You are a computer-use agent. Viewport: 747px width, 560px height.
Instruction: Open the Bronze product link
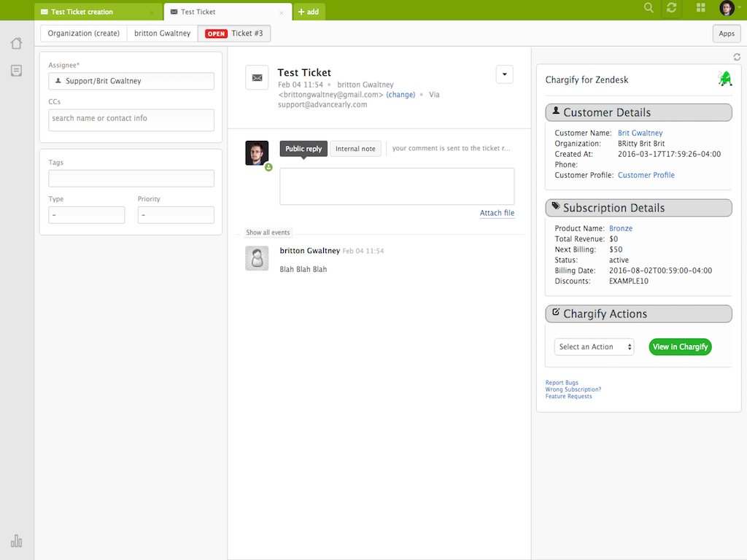tap(621, 228)
